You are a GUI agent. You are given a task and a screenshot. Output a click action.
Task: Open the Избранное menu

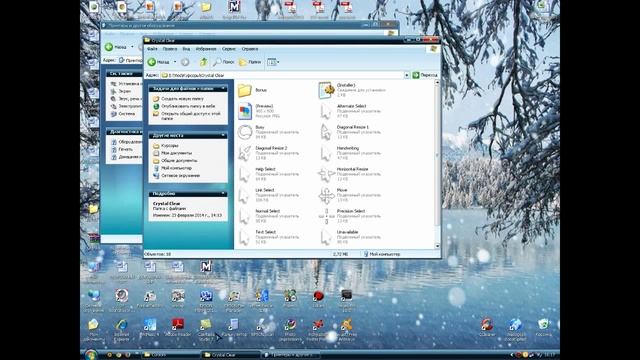point(206,49)
